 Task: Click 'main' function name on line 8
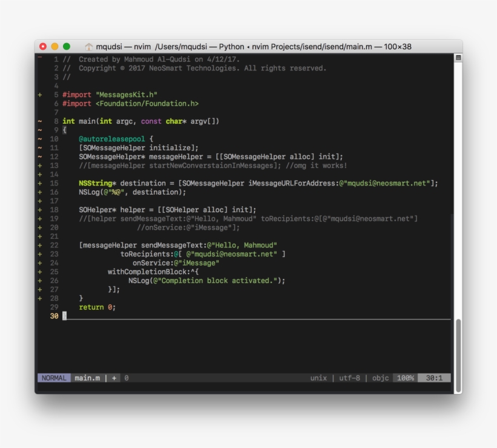[87, 121]
